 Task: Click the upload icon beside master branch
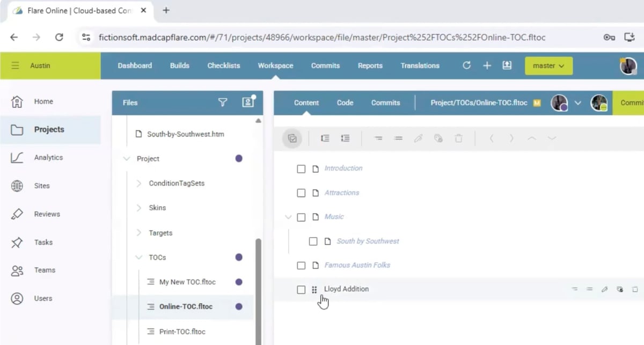pyautogui.click(x=507, y=65)
